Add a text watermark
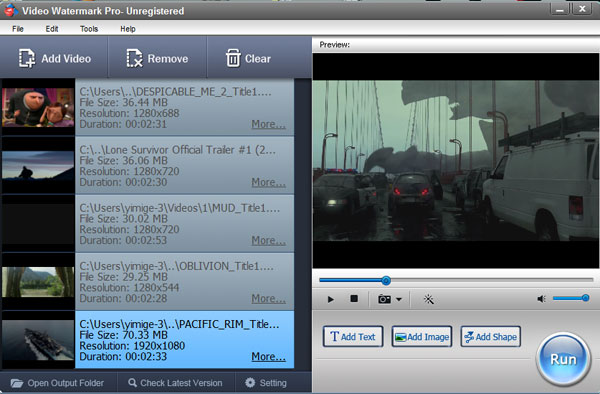Viewport: 600px width, 394px height. (353, 337)
